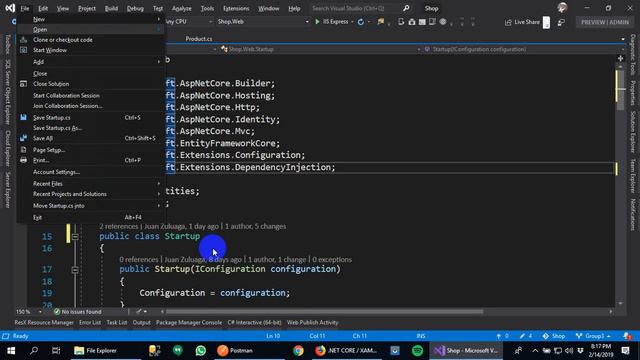Open the SQL Server Object Explorer side tab
The height and width of the screenshot is (360, 640).
[x=7, y=92]
